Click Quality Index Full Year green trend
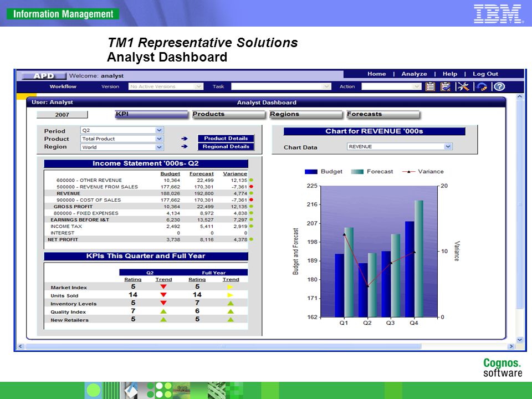This screenshot has height=399, width=532. pos(231,311)
